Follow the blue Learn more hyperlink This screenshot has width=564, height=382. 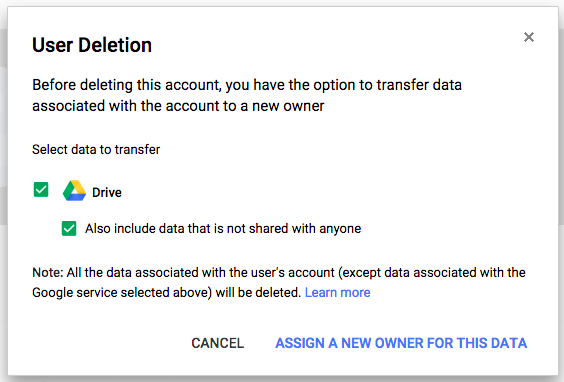pos(337,292)
